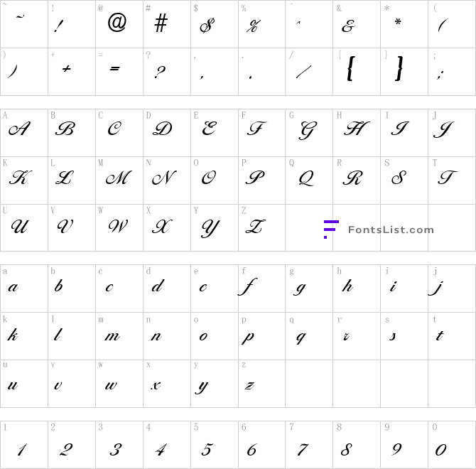476x469 pixels.
Task: Click the lowercase script f glyph
Action: pyautogui.click(x=247, y=286)
